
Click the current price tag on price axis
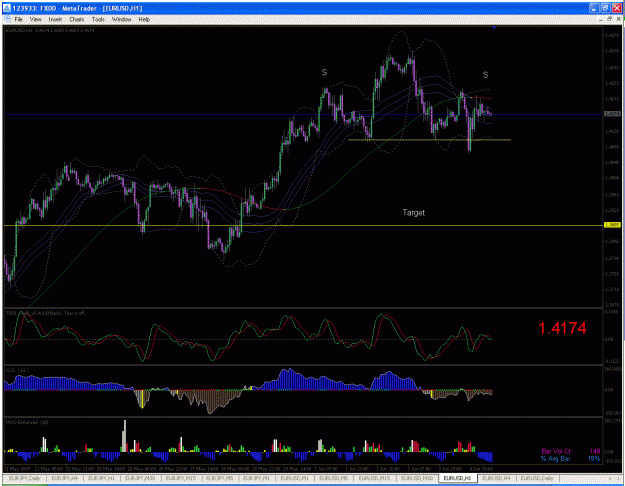pos(612,114)
